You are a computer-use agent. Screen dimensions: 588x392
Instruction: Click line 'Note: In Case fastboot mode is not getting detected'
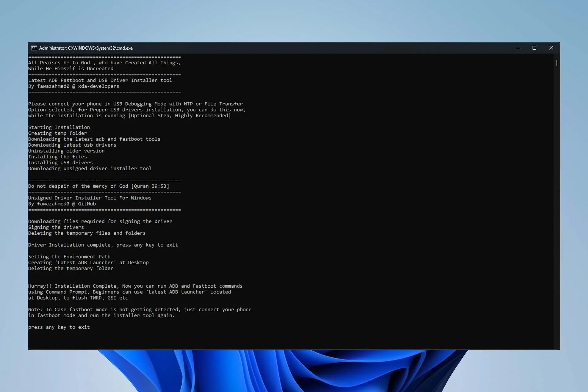click(140, 310)
